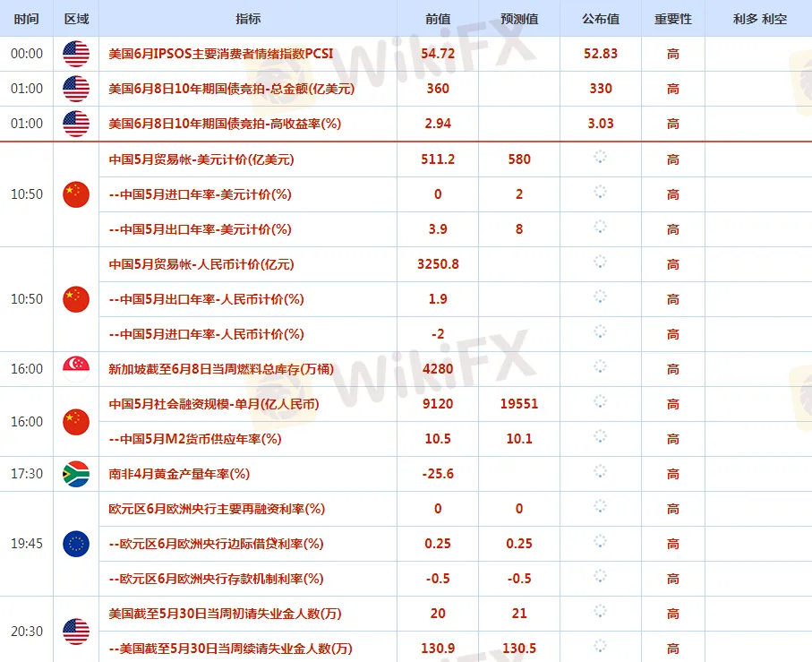Click the China flag in the 16:00 row
The image size is (812, 662).
76,422
